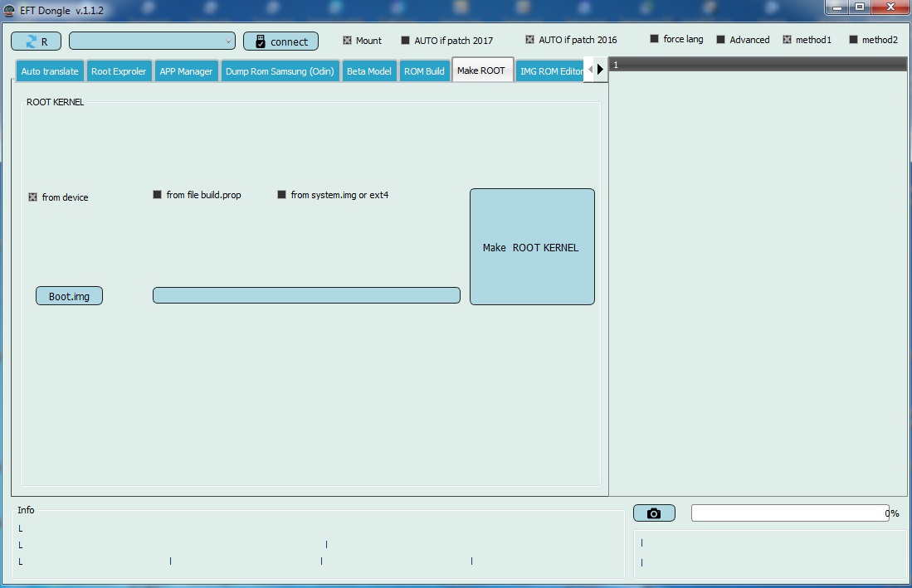This screenshot has width=912, height=588.
Task: Click line 1 in the log panel
Action: pyautogui.click(x=758, y=65)
